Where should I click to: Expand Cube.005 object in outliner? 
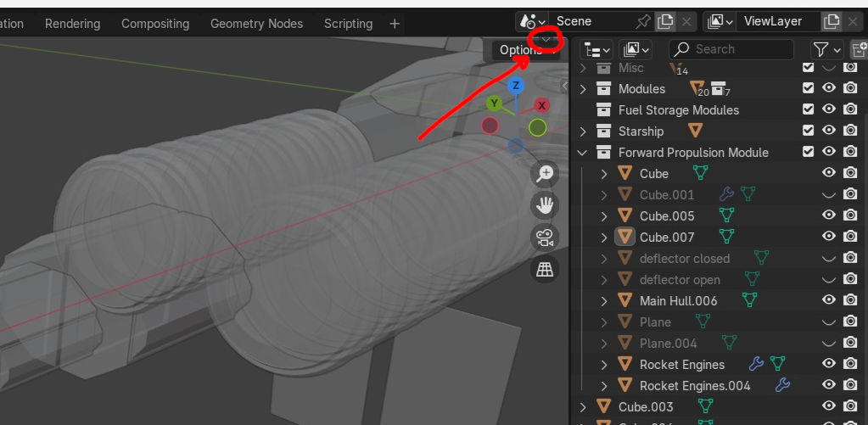604,215
